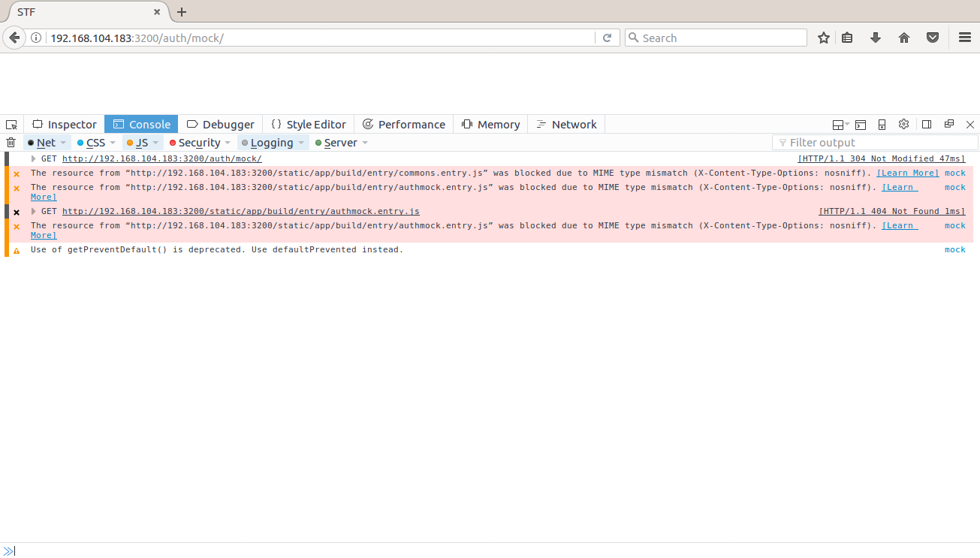980x558 pixels.
Task: Click the trash icon to clear console output
Action: pos(11,142)
